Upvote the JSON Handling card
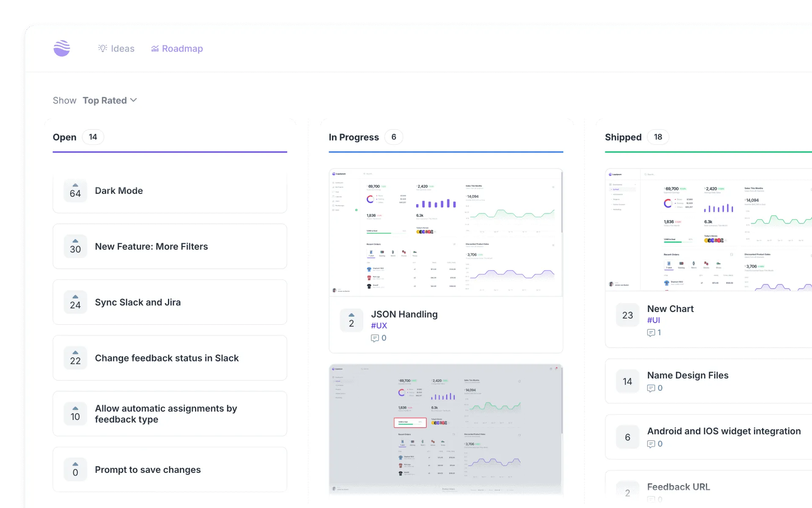 pos(351,315)
